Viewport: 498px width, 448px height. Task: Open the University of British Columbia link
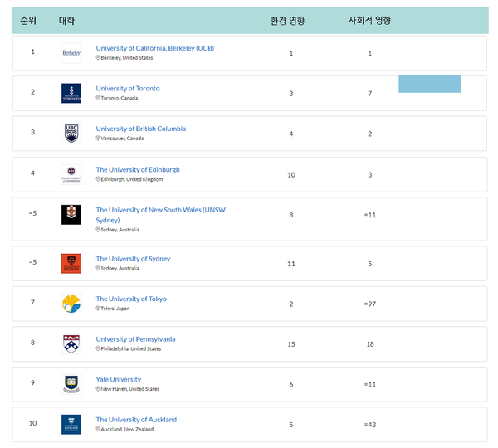[140, 129]
